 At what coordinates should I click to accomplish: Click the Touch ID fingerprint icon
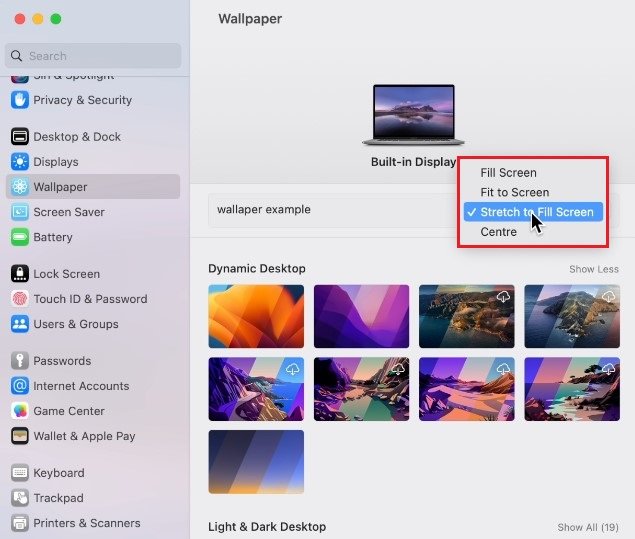[19, 299]
